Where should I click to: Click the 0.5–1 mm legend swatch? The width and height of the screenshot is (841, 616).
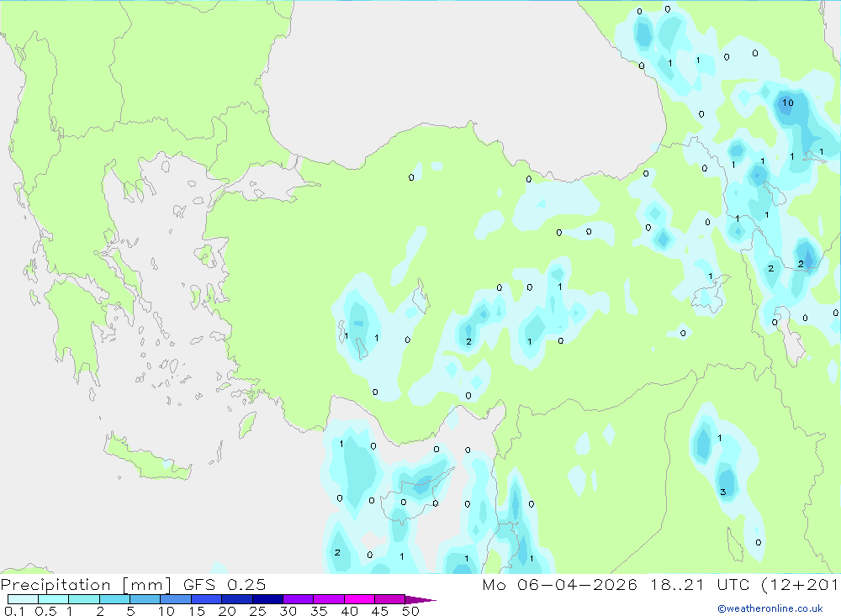click(x=54, y=599)
